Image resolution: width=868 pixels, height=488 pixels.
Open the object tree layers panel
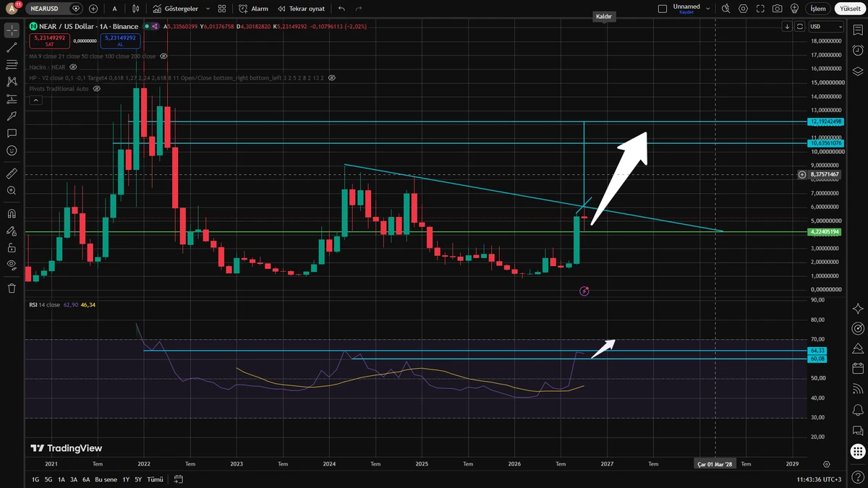pyautogui.click(x=858, y=71)
